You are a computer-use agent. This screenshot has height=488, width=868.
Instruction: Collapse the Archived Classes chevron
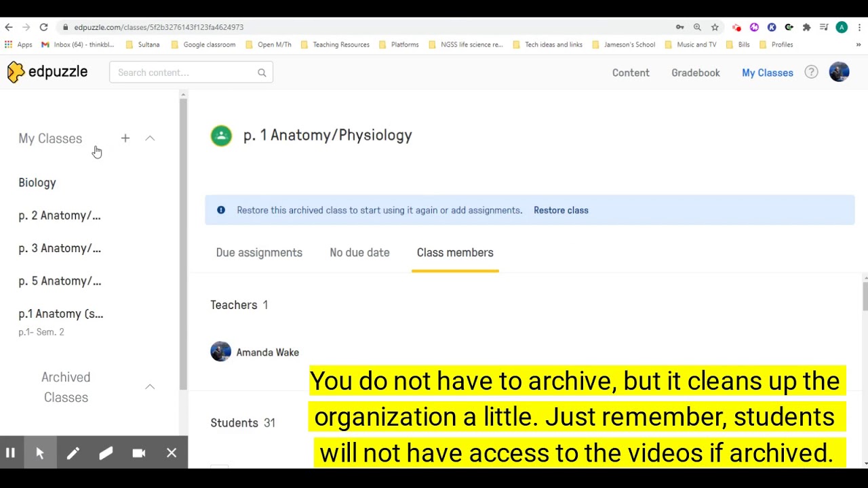(150, 386)
